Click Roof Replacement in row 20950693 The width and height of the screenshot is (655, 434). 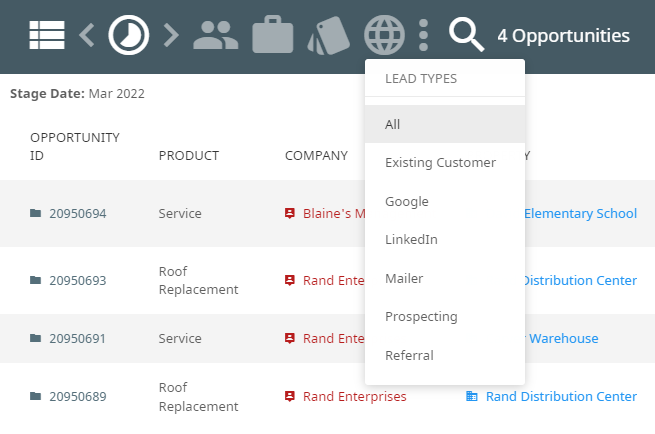198,280
